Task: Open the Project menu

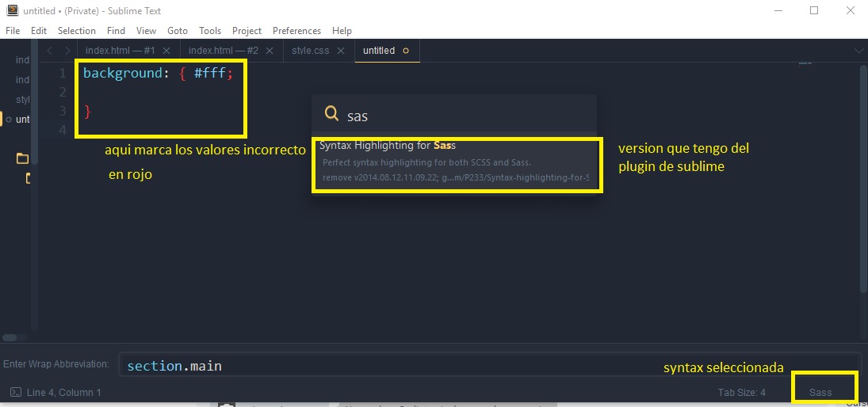Action: click(247, 30)
